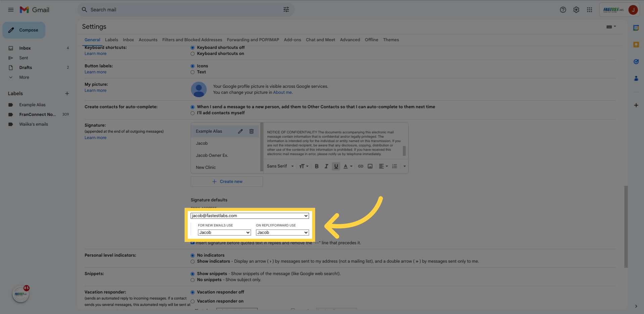Select Keyboard shortcuts on
Image resolution: width=644 pixels, height=314 pixels.
click(x=193, y=54)
